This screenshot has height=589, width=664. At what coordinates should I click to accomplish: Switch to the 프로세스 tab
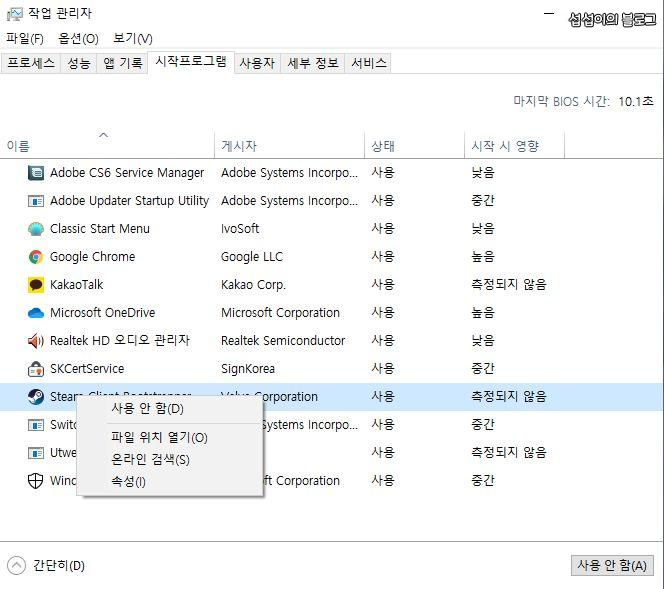(30, 63)
